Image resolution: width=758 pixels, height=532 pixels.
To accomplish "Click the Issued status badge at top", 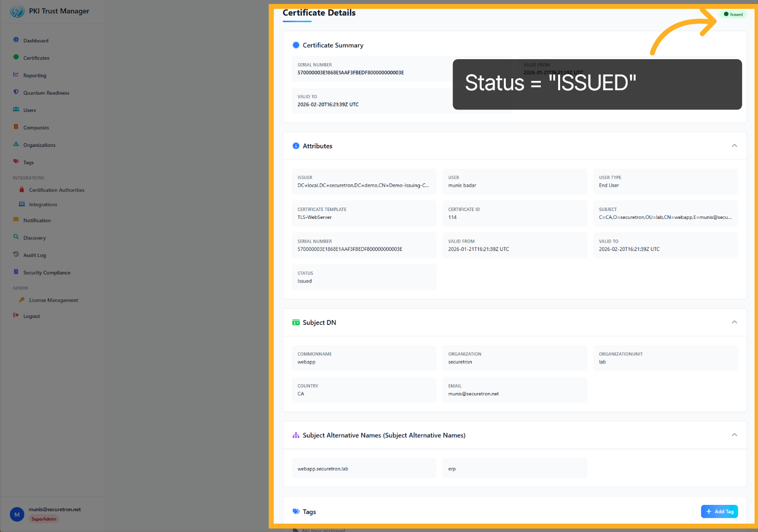I will pyautogui.click(x=733, y=14).
